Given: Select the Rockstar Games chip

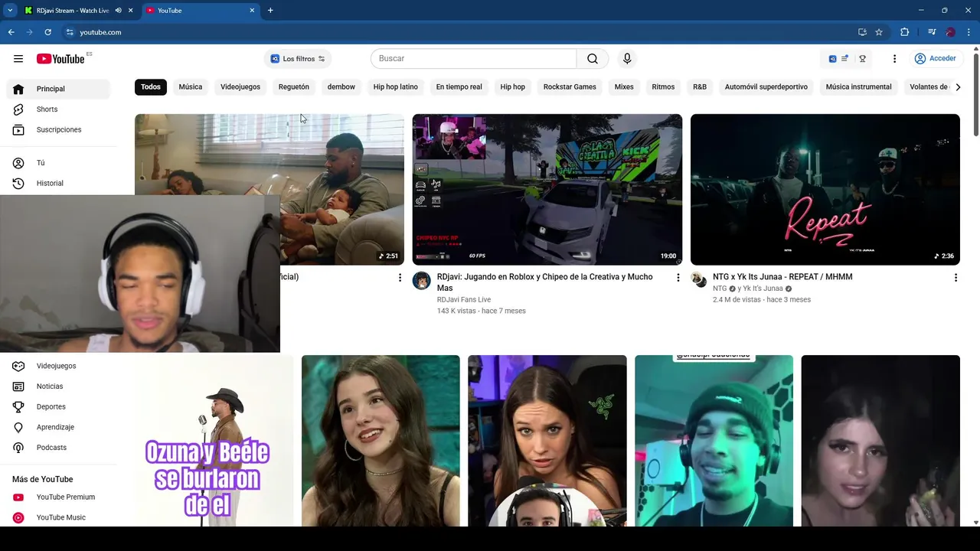Looking at the screenshot, I should click(x=570, y=87).
